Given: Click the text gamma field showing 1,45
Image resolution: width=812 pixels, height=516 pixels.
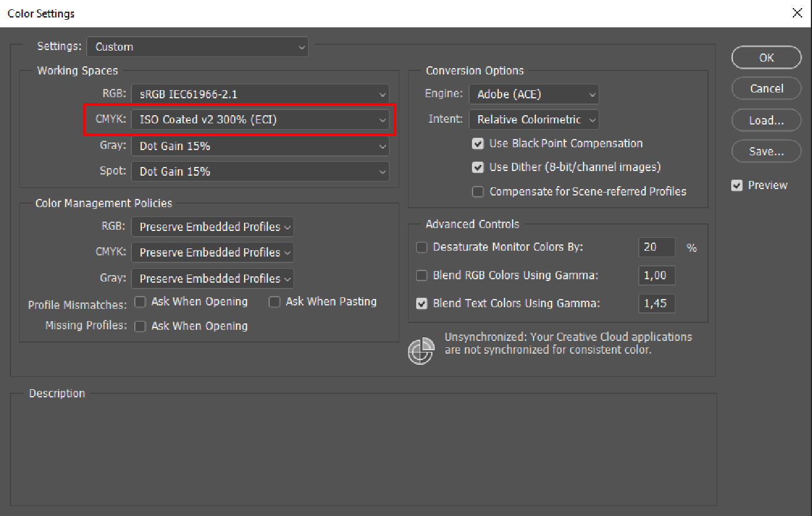Looking at the screenshot, I should coord(657,303).
